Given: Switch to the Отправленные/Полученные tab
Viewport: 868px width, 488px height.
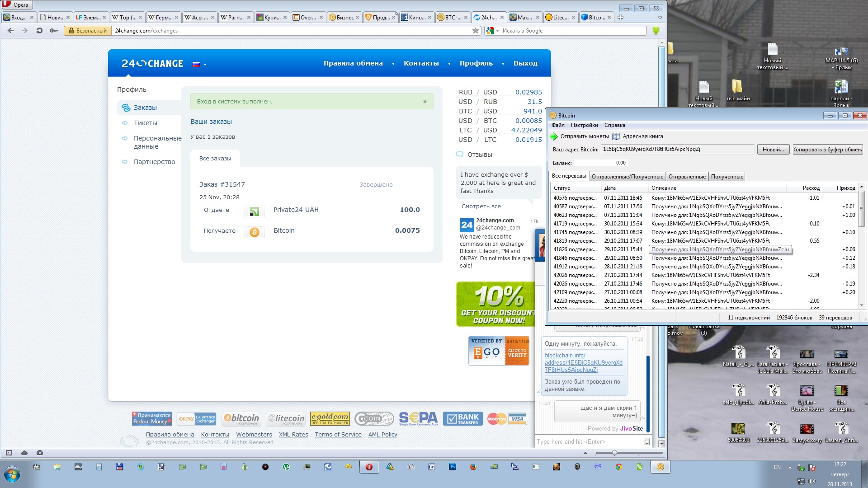Looking at the screenshot, I should pos(627,177).
